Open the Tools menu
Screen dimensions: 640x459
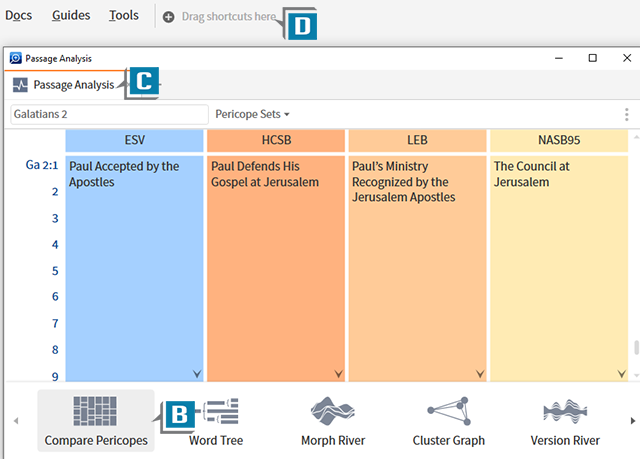click(124, 16)
